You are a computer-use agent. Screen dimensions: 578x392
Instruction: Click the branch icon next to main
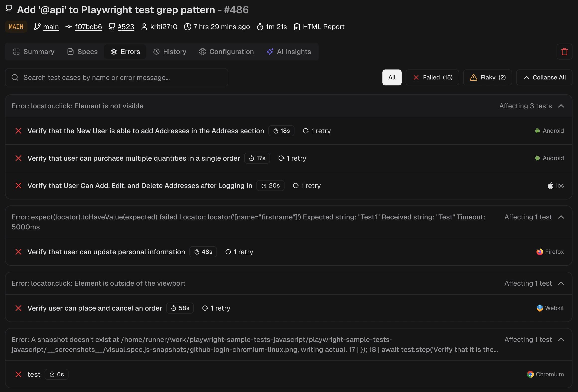pyautogui.click(x=37, y=27)
